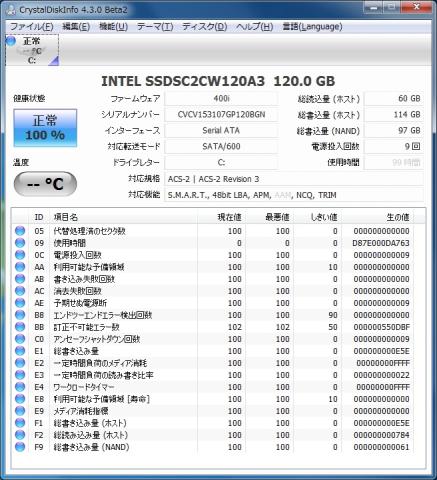Click the 正常 100 % health status button
The height and width of the screenshot is (480, 437).
click(x=45, y=128)
